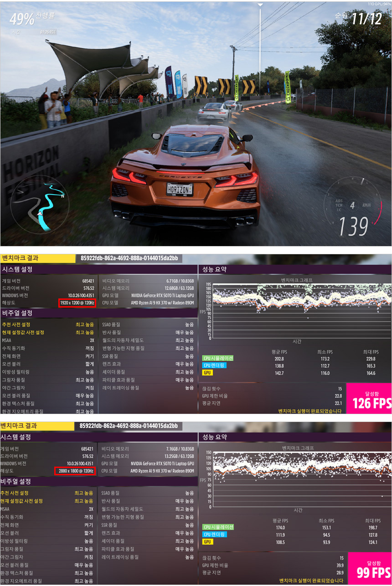Viewport: 392px width, 586px height.
Task: Click the 94.5 minimum FPS value
Action: click(x=327, y=535)
